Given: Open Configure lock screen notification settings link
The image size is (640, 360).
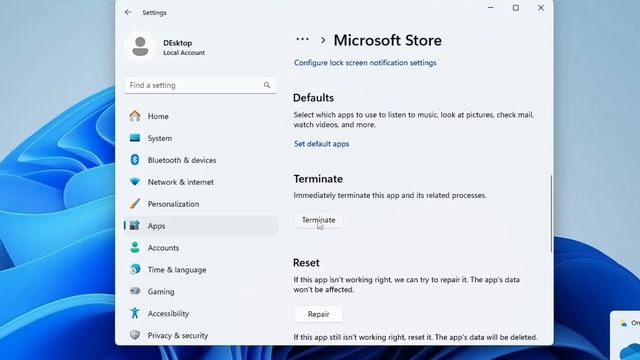Looking at the screenshot, I should tap(365, 62).
